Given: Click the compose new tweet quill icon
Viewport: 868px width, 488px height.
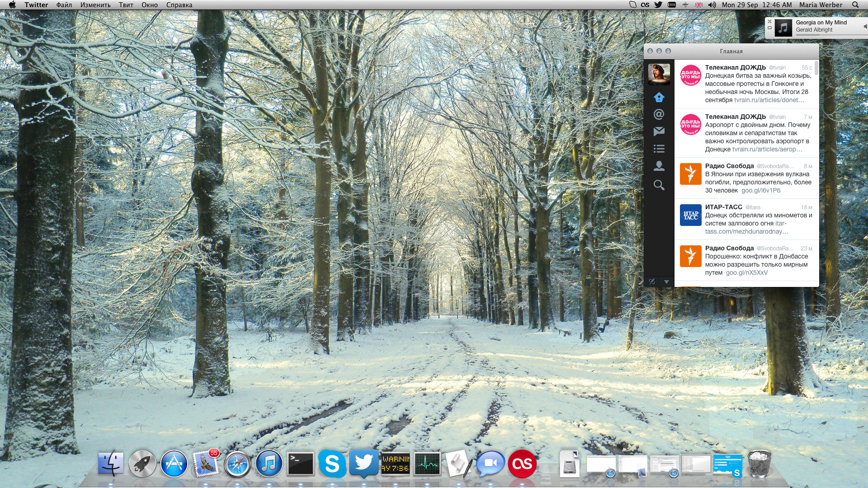Looking at the screenshot, I should (651, 282).
